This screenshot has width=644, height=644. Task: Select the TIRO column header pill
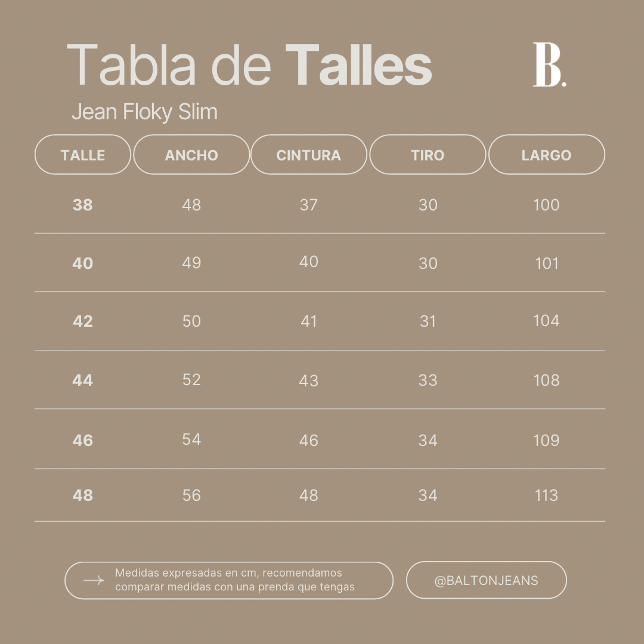tap(428, 154)
